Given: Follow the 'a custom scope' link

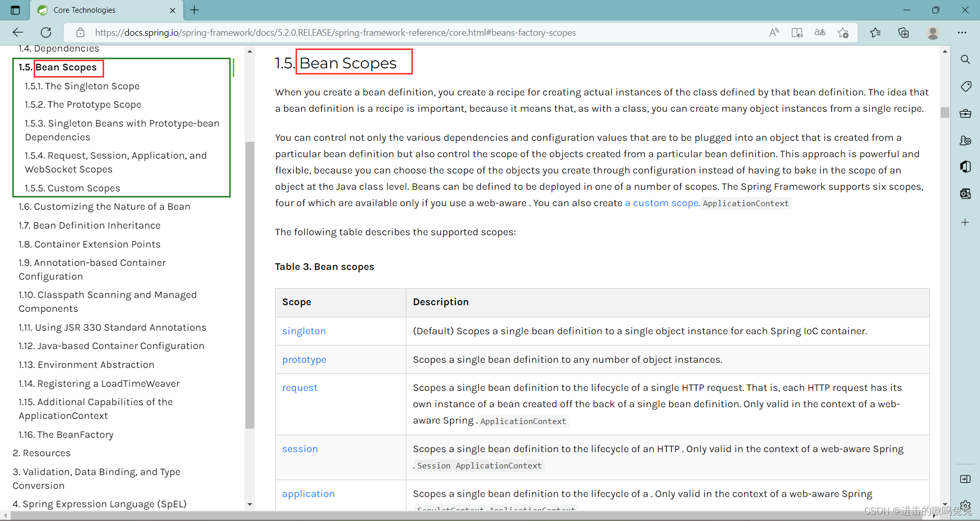Looking at the screenshot, I should pyautogui.click(x=663, y=203).
